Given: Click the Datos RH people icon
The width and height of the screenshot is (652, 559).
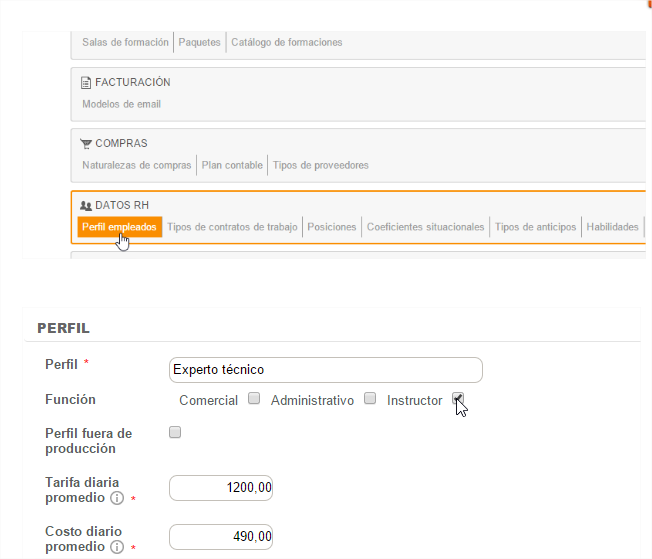Looking at the screenshot, I should (86, 204).
